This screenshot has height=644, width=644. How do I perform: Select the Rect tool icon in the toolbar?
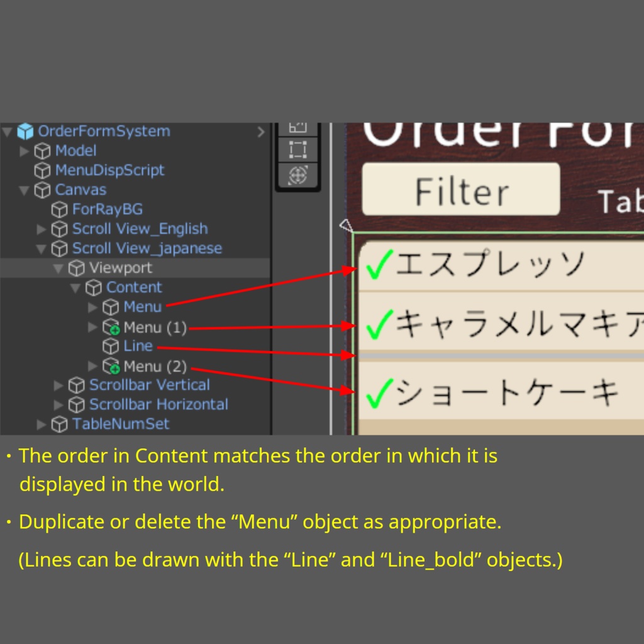297,149
